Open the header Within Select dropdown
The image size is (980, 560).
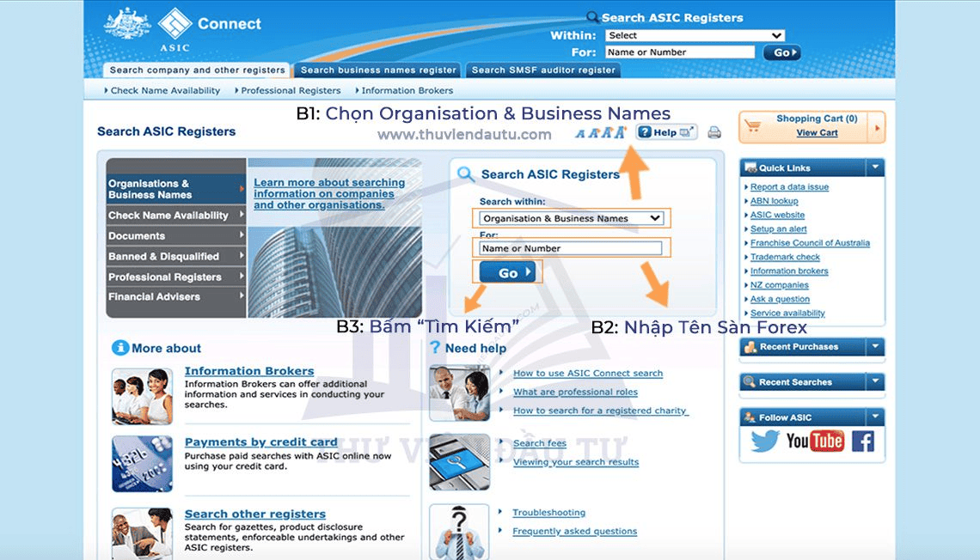pyautogui.click(x=695, y=35)
